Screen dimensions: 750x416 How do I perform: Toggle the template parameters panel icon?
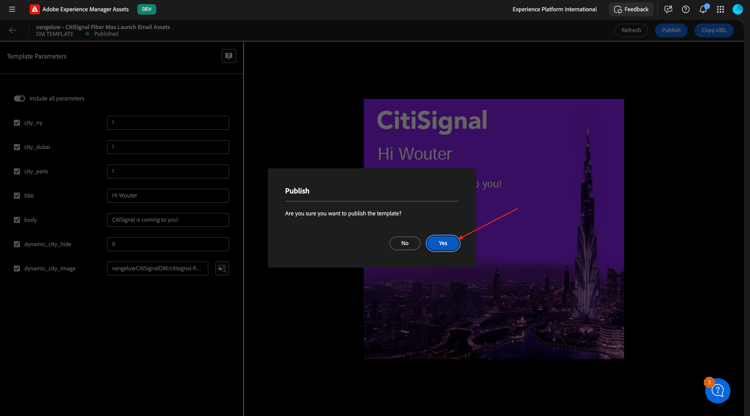[x=229, y=56]
